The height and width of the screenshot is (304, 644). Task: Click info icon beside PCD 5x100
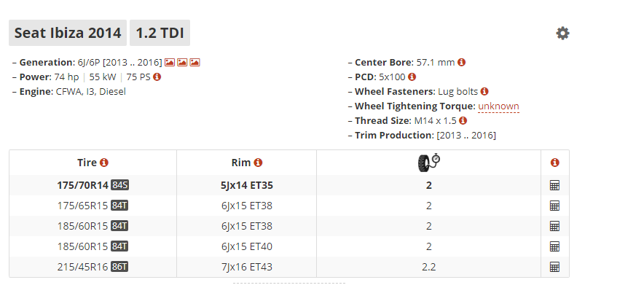tap(412, 77)
